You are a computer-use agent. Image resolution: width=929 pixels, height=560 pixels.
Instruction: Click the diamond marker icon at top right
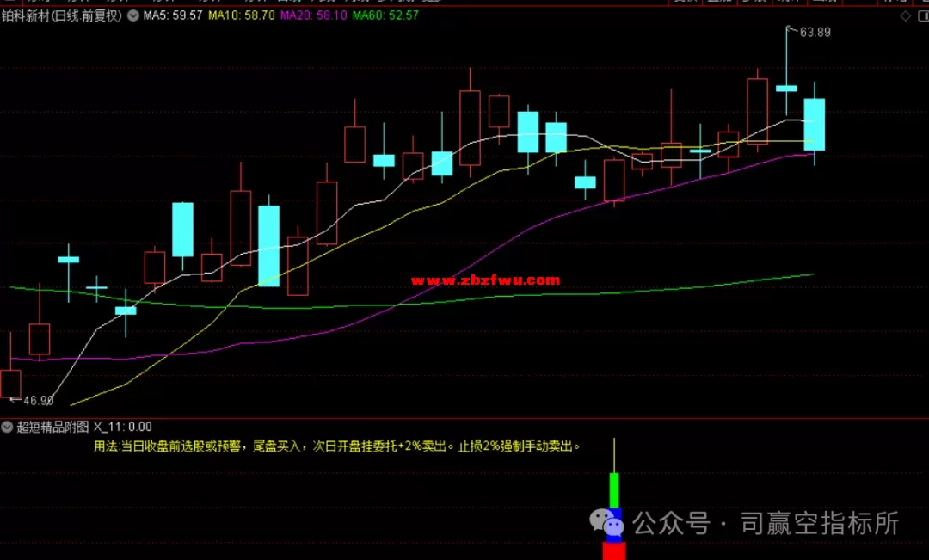(905, 16)
